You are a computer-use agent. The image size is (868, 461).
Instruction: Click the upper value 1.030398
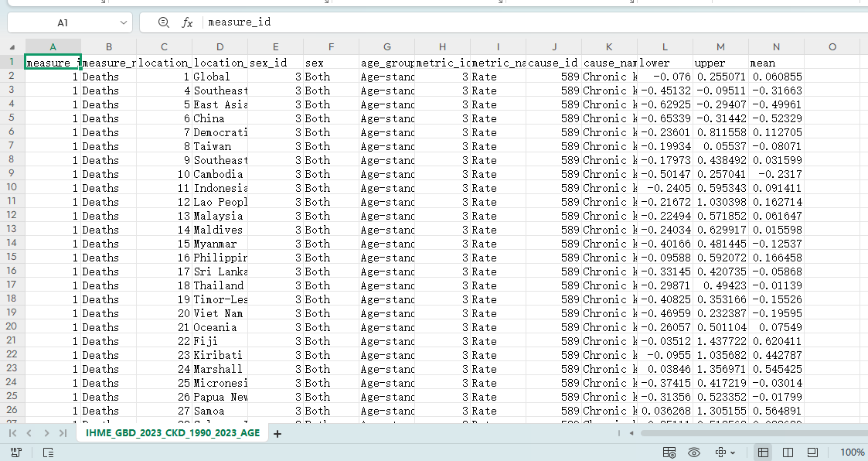720,202
